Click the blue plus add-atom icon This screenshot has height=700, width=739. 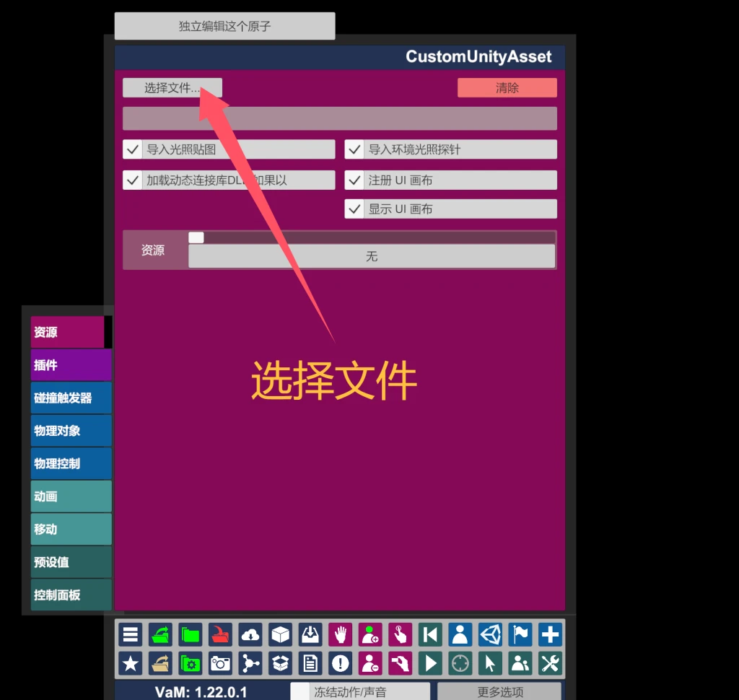coord(550,634)
